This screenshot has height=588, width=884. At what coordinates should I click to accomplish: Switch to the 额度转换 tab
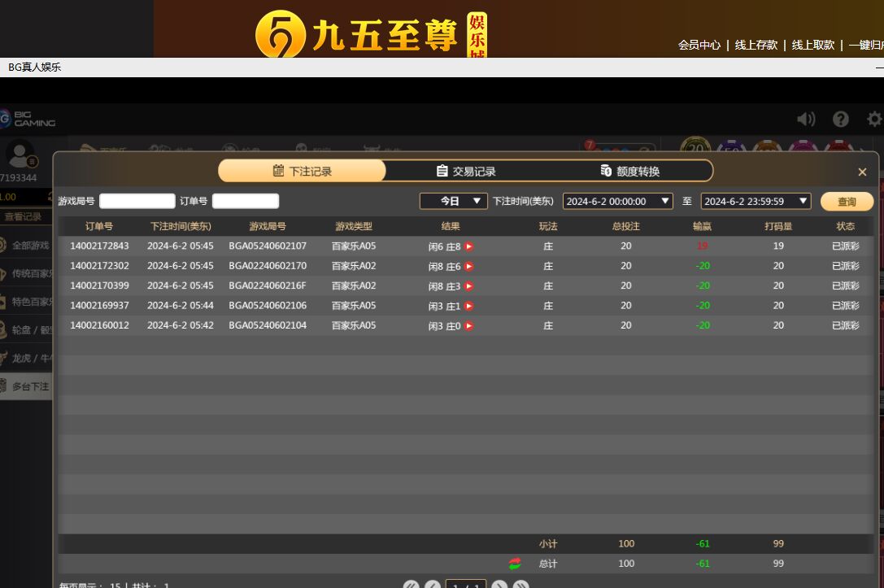630,171
